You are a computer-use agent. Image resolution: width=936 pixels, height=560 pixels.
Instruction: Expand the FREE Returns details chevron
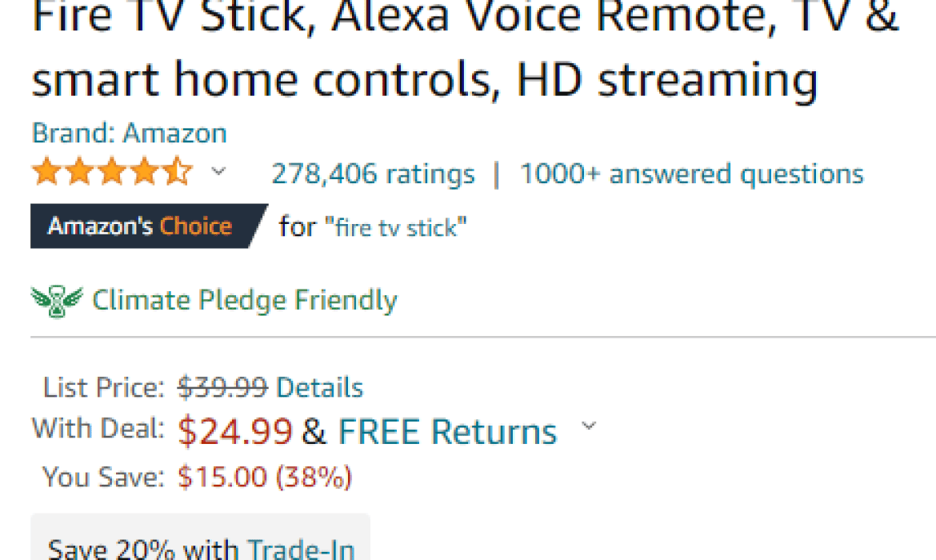pyautogui.click(x=589, y=426)
